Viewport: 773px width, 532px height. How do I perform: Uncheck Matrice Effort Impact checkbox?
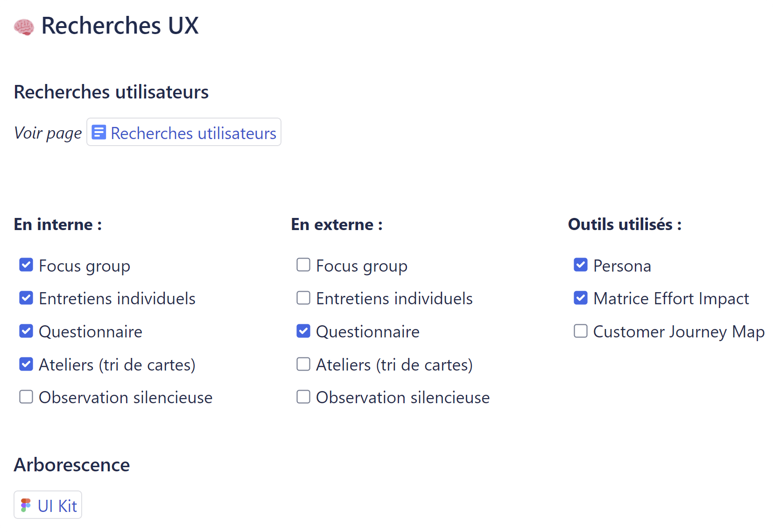pos(581,298)
